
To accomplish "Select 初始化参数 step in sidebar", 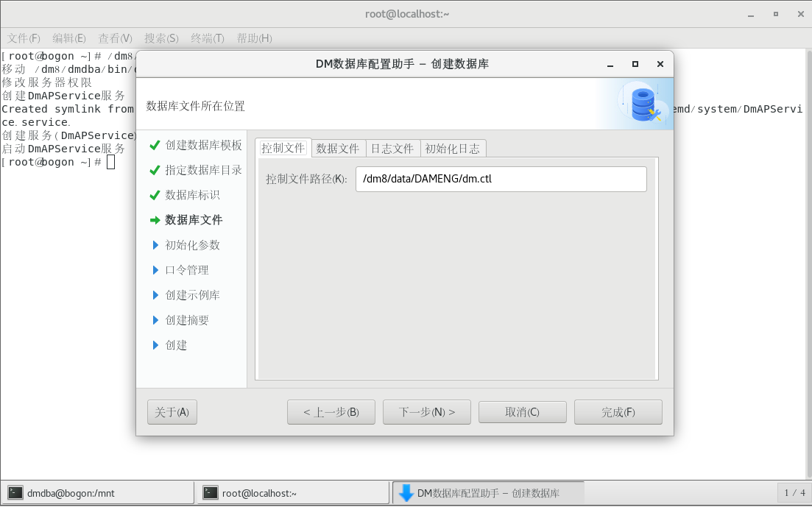I will (192, 245).
